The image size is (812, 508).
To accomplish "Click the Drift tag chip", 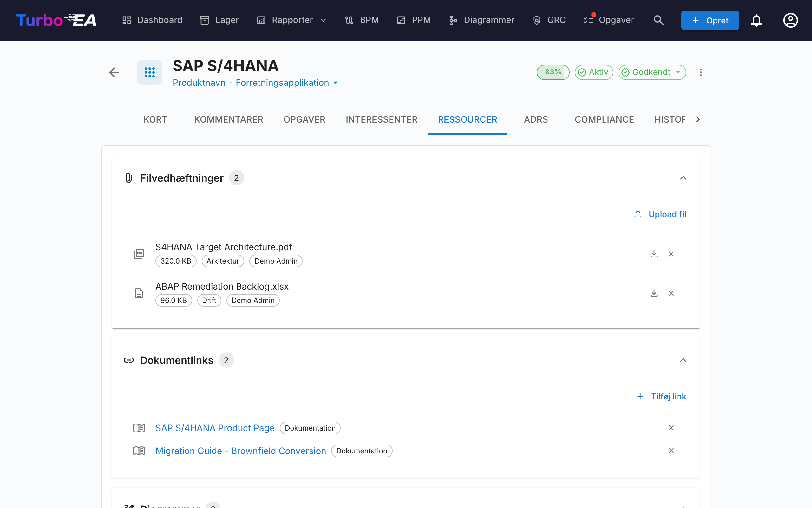I will pos(209,300).
